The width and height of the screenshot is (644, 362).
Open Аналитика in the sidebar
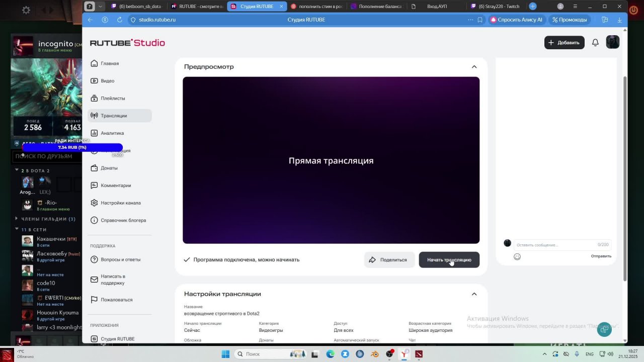(119, 133)
